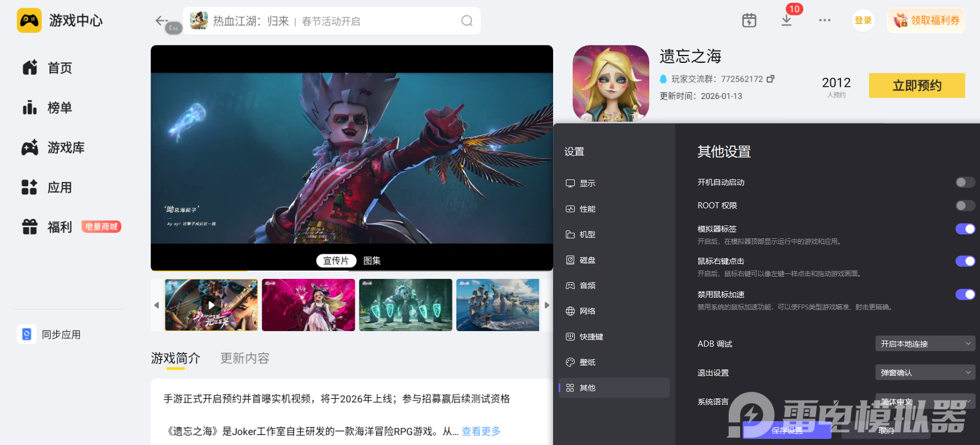
Task: Show next screenshots with right arrow
Action: click(x=547, y=305)
